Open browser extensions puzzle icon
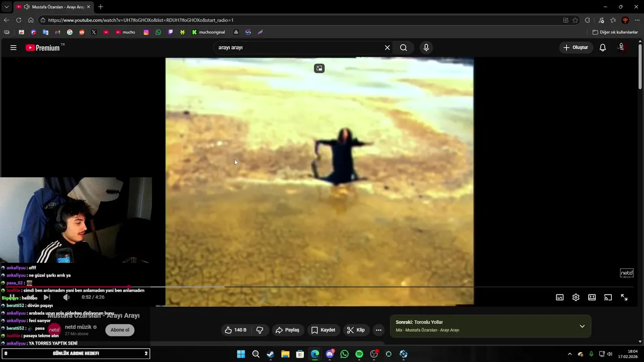 point(588,20)
